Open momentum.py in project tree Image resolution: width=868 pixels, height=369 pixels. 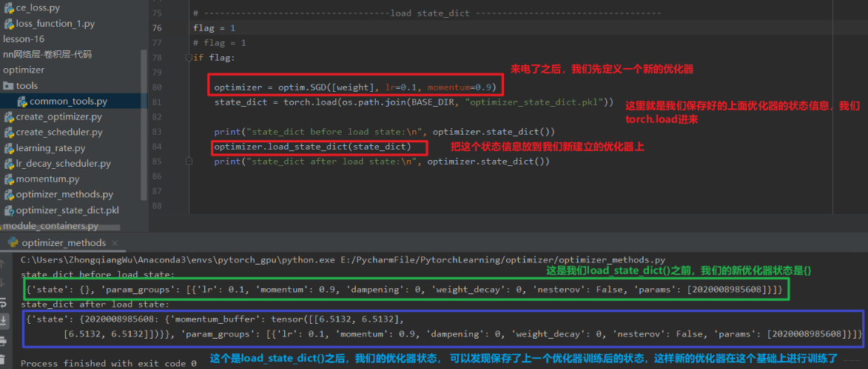coord(47,179)
